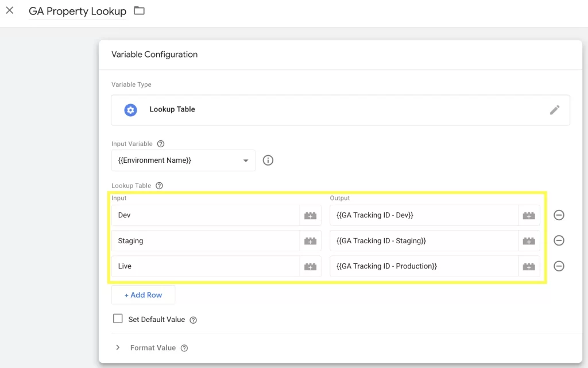Screen dimensions: 588x368
Task: Open help for Format Value
Action: point(184,348)
